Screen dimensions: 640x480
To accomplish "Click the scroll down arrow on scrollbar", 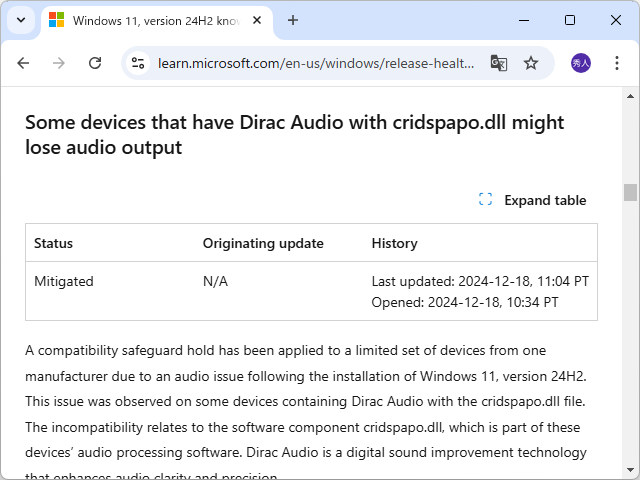I will pos(630,470).
